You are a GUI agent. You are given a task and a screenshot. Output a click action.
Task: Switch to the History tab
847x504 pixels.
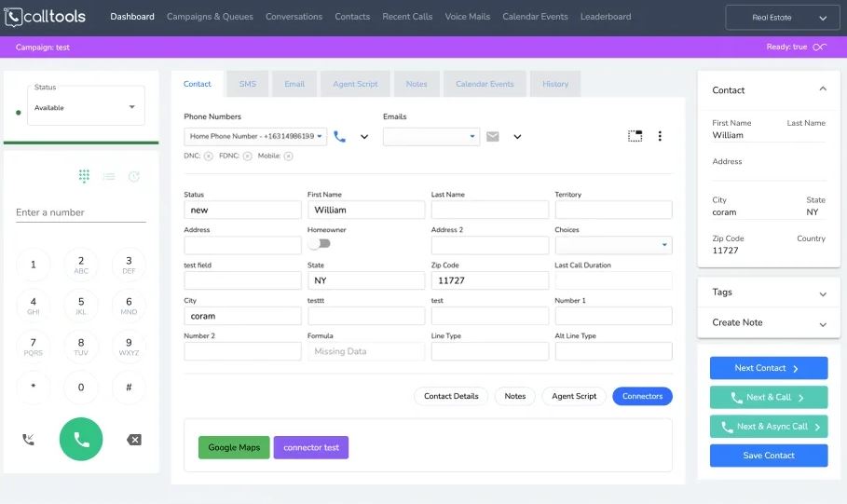click(x=555, y=84)
